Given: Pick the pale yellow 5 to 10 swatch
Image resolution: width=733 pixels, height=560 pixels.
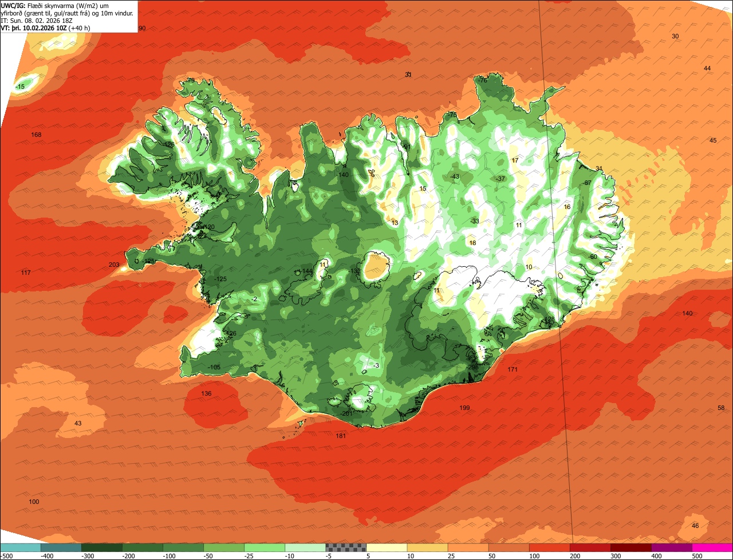Looking at the screenshot, I should [x=387, y=547].
